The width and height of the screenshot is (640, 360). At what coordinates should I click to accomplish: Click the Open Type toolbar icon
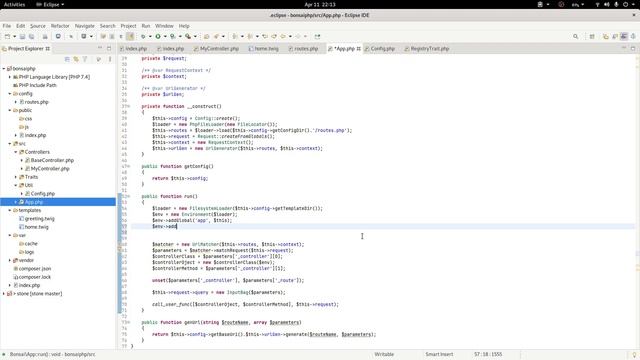(x=207, y=36)
